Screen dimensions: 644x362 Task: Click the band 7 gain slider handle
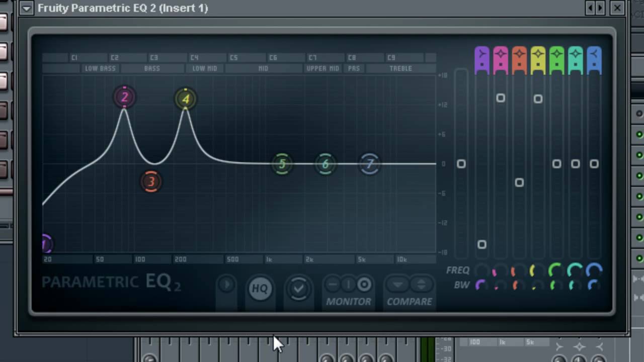(594, 164)
